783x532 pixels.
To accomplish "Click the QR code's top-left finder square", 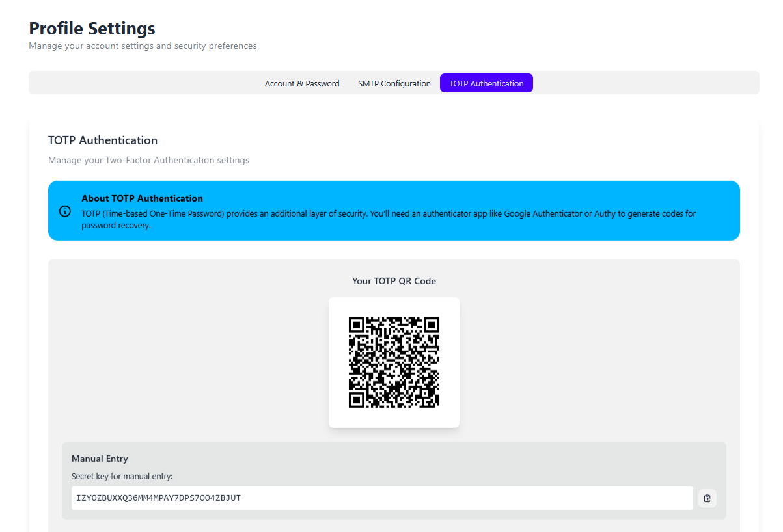I will pyautogui.click(x=356, y=325).
